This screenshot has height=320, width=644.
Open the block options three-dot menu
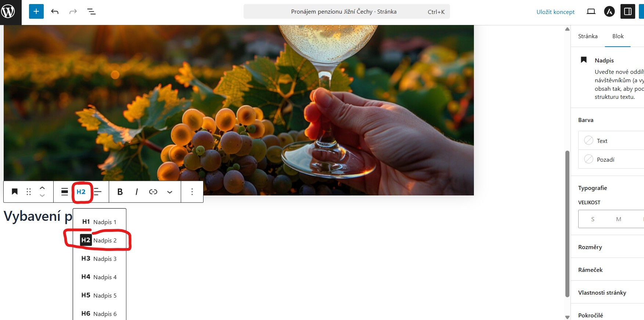pyautogui.click(x=192, y=192)
